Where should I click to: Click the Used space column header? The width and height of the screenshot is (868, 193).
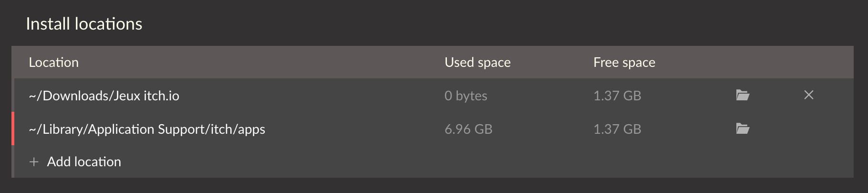click(x=477, y=62)
